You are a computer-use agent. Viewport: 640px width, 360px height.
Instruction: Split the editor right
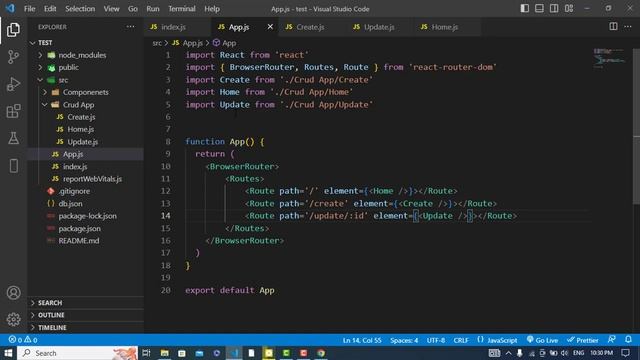pos(613,27)
